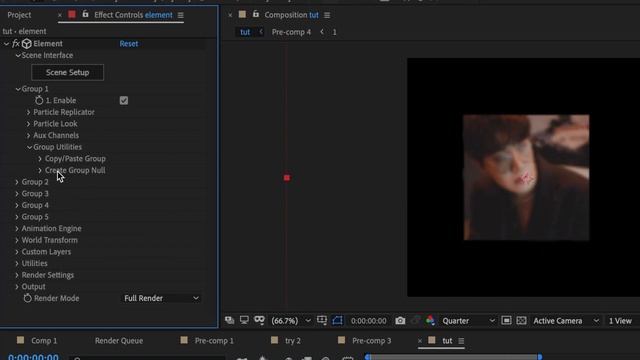Toggle the Composition panel lock icon

[x=256, y=15]
